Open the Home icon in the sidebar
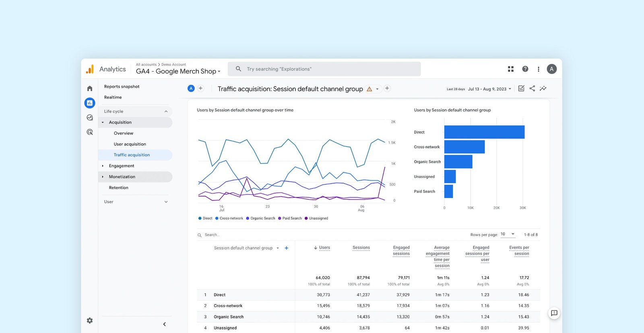644x333 pixels. tap(90, 89)
